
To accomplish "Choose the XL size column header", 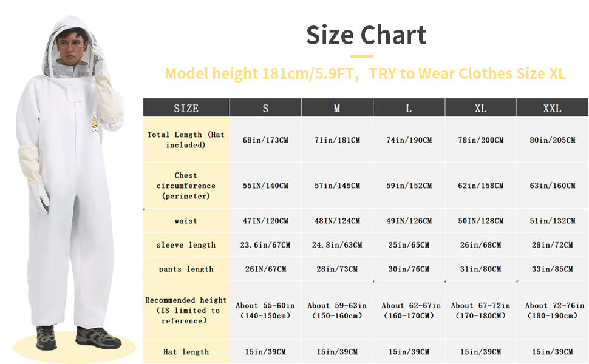I will (x=480, y=108).
